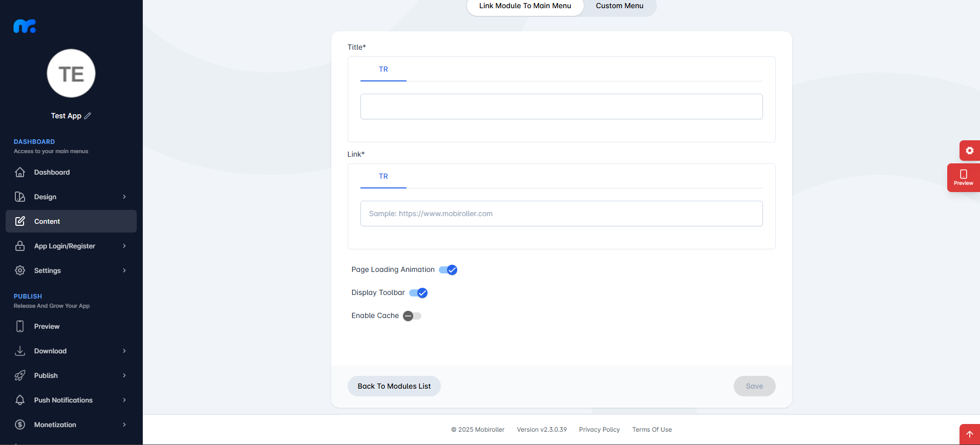Click the © 2025 Mobiroller text
Image resolution: width=980 pixels, height=445 pixels.
[478, 430]
